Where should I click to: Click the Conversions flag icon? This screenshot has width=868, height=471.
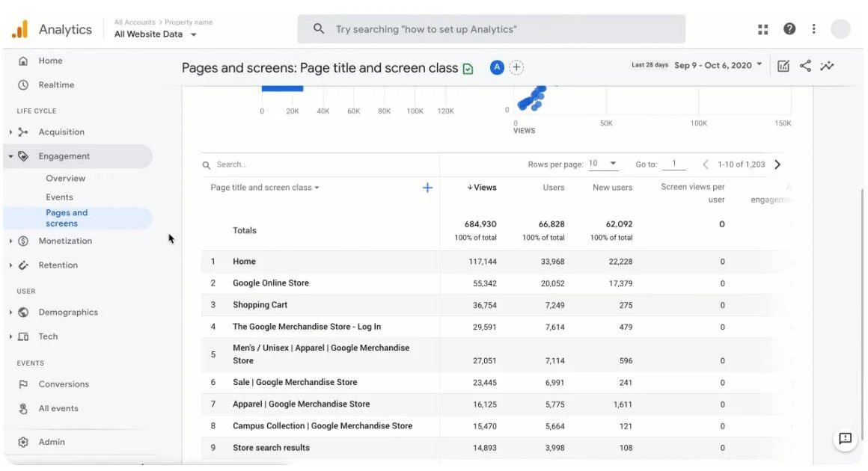coord(23,384)
